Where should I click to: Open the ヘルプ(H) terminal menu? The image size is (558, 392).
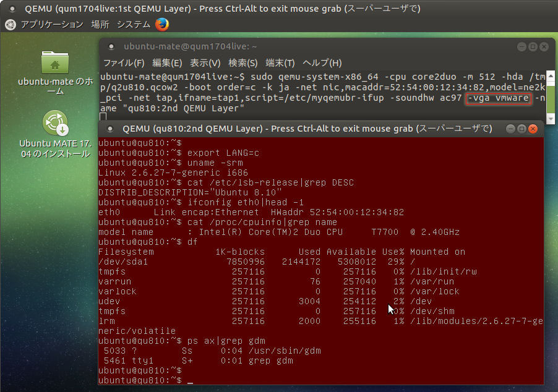322,63
